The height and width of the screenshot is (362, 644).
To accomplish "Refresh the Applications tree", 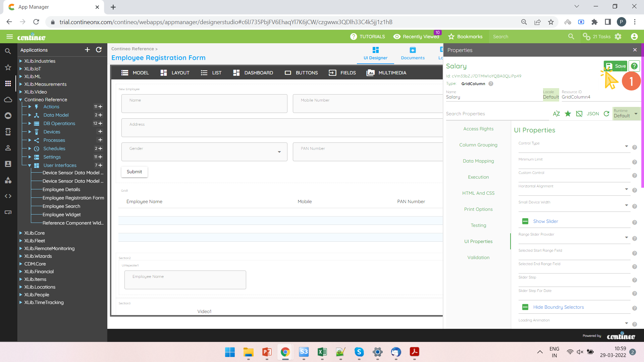I will [99, 50].
